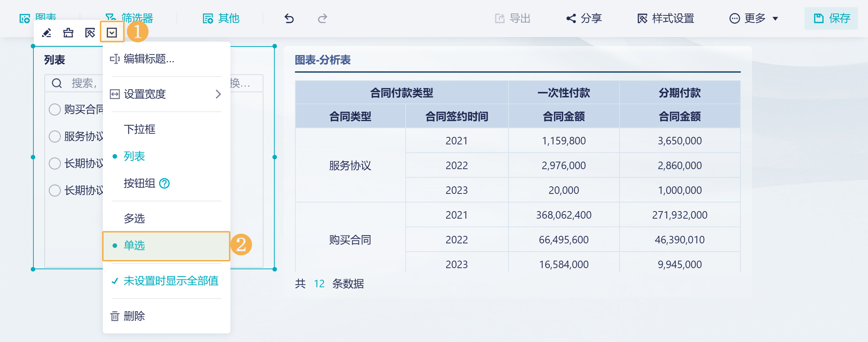Select the 购买合同 radio button

(x=55, y=109)
